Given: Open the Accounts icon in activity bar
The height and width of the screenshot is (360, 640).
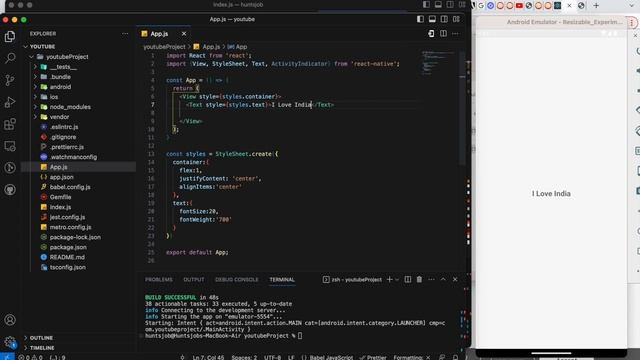Looking at the screenshot, I should tap(10, 320).
